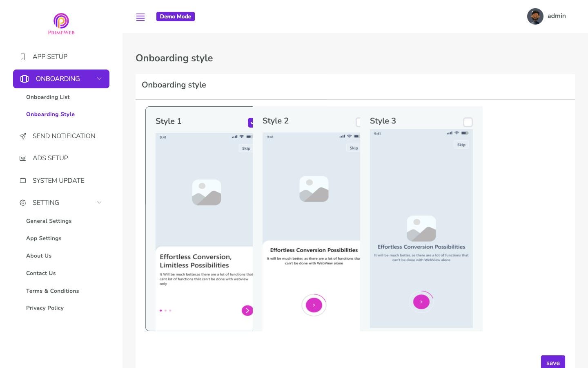Click the image placeholder in Style 3 preview
This screenshot has width=588, height=368.
[x=421, y=228]
